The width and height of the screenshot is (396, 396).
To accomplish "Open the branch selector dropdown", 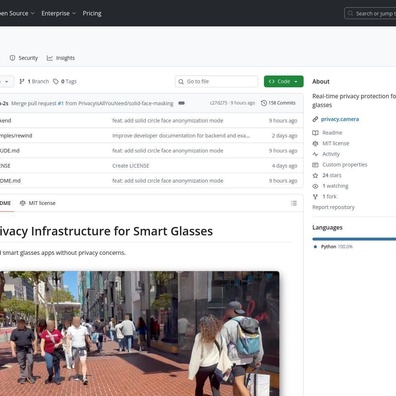I will tap(7, 81).
